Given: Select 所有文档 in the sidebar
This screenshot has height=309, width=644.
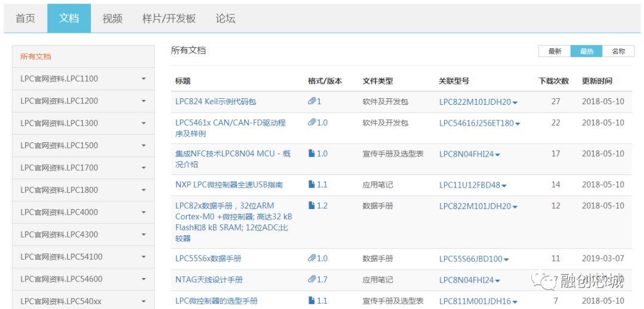Looking at the screenshot, I should [83, 57].
